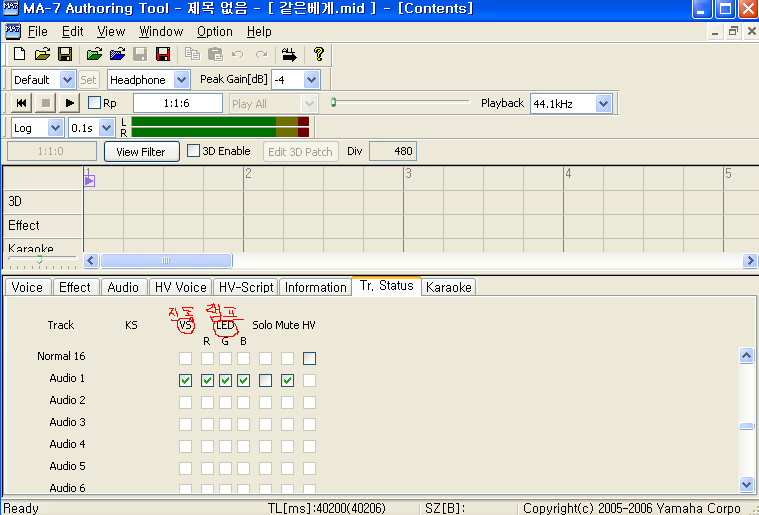Create a new file with the blank page icon
The image size is (759, 515).
coord(19,54)
